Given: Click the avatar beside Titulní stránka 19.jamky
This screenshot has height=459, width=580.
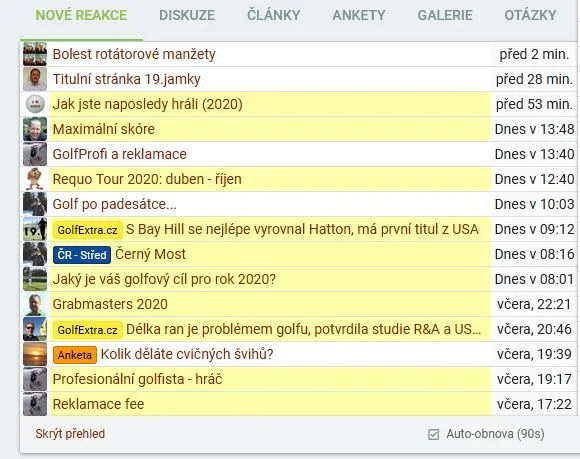Looking at the screenshot, I should coord(35,79).
